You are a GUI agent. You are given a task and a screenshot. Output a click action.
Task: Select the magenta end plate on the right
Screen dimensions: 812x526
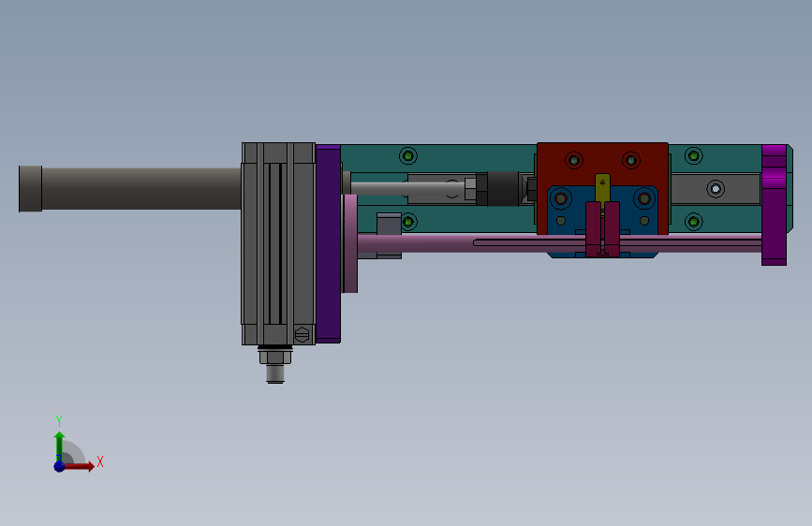pos(775,205)
